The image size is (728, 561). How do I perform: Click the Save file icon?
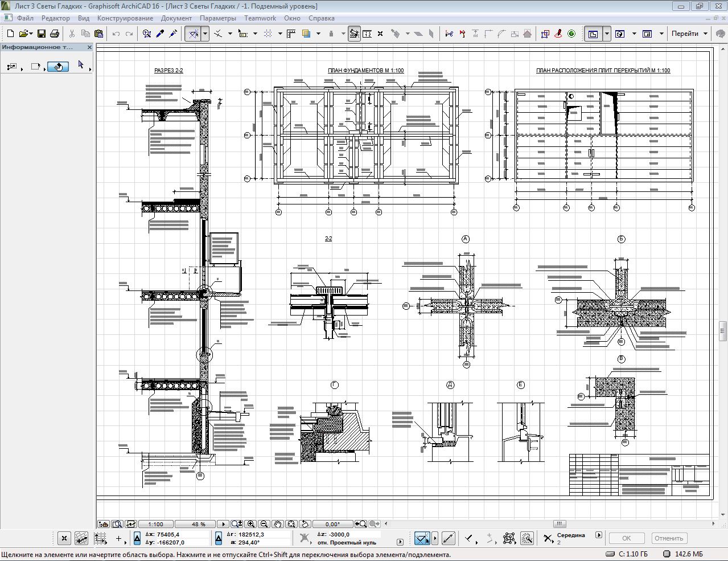click(42, 34)
